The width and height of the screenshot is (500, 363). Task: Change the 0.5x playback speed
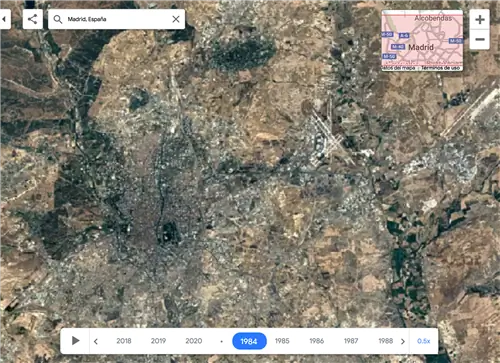click(x=424, y=341)
